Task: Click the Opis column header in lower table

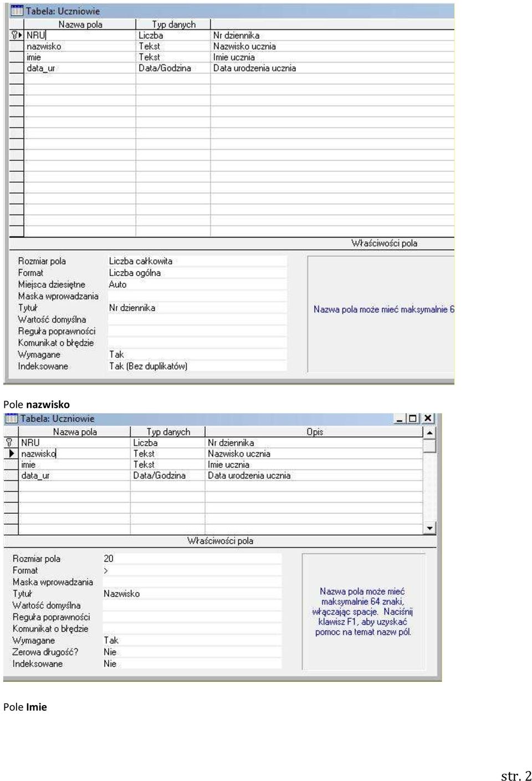Action: coord(314,432)
